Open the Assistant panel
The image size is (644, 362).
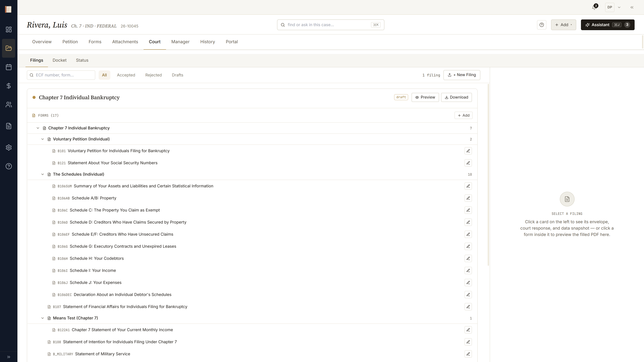607,25
